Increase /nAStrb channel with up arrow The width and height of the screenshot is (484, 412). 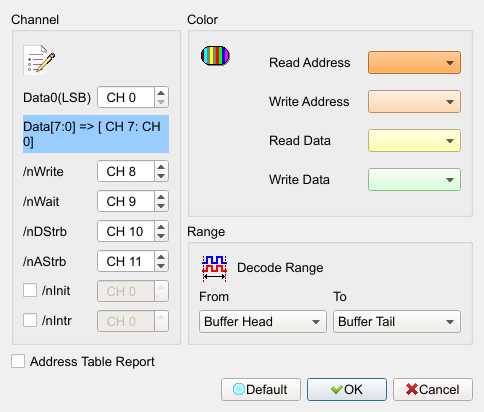161,257
